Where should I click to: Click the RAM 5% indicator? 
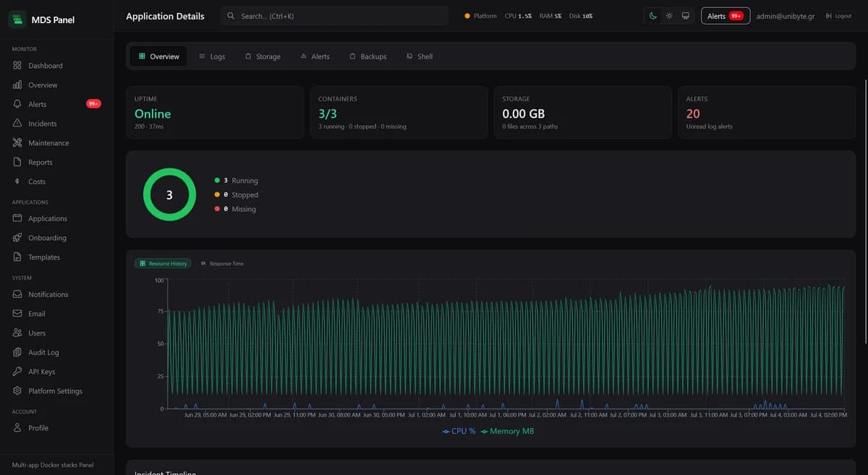pyautogui.click(x=550, y=16)
